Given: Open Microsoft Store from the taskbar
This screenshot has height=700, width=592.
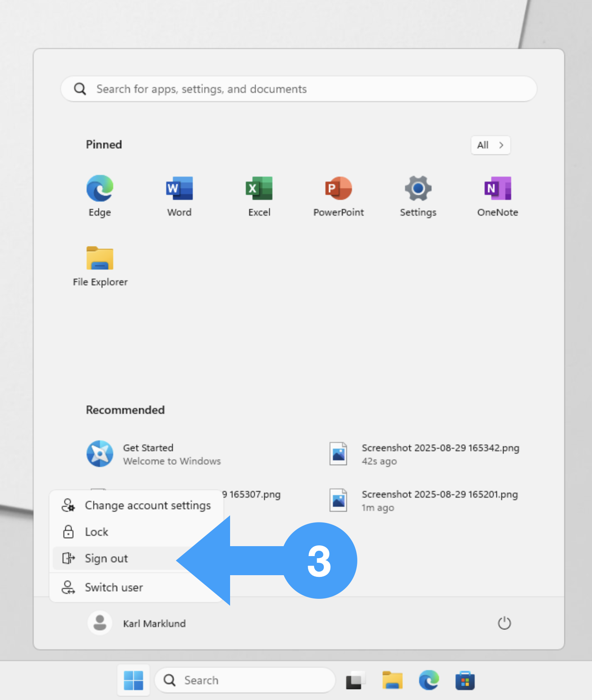Looking at the screenshot, I should [465, 681].
